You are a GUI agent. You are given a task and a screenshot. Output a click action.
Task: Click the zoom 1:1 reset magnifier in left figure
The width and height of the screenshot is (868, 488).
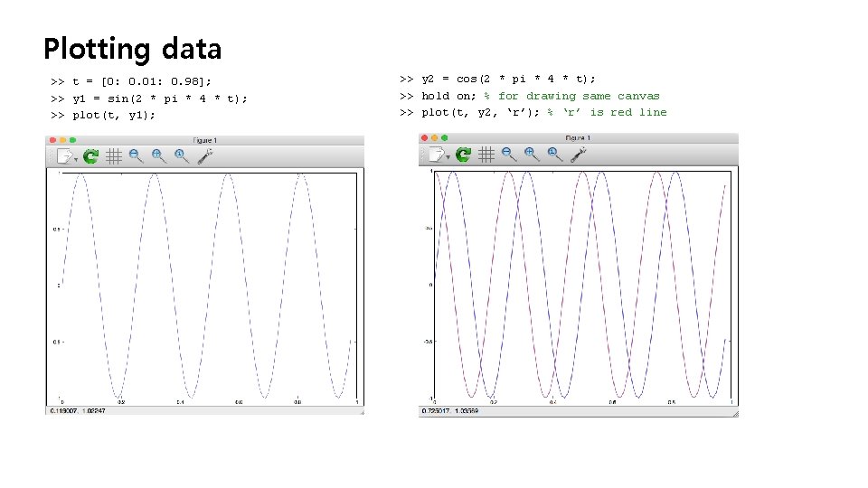182,156
